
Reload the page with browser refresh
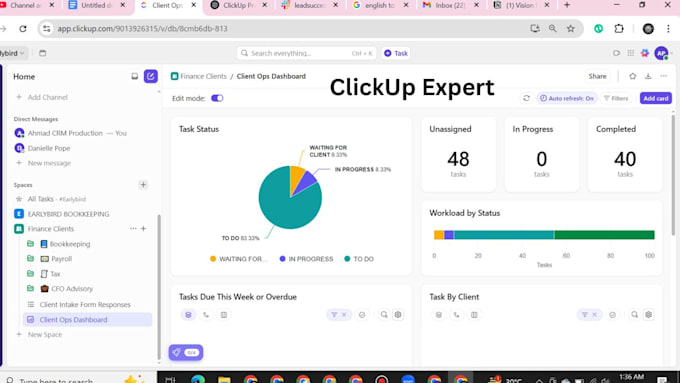(23, 29)
